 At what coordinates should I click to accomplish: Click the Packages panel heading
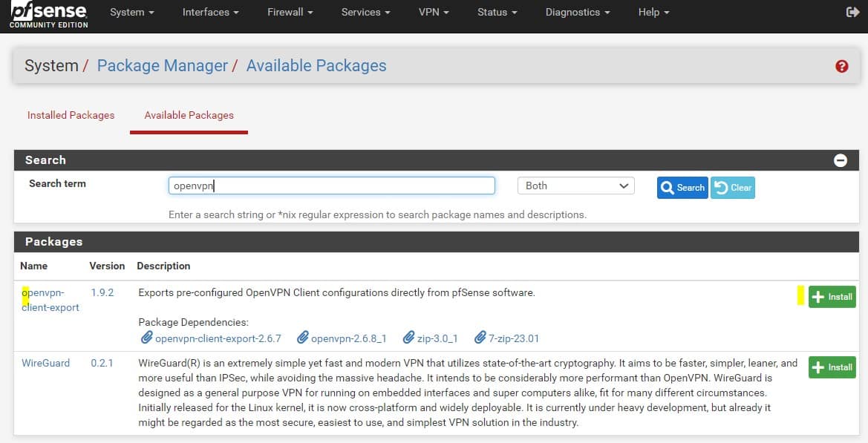[x=53, y=242]
